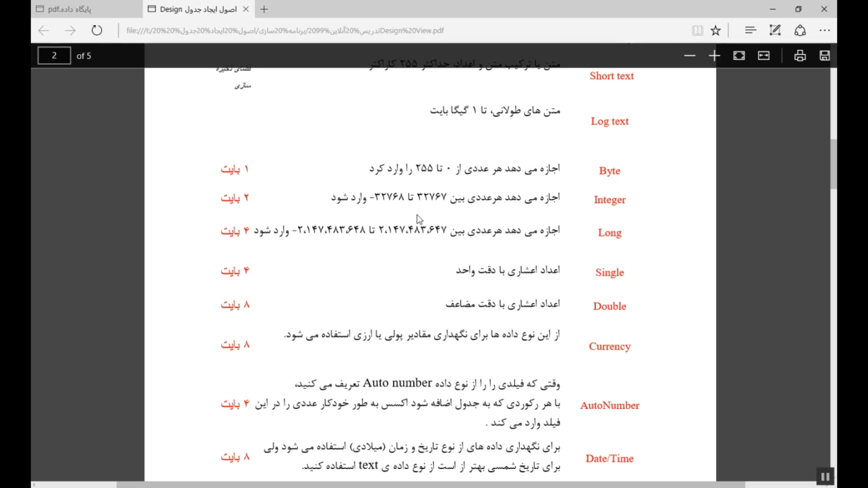868x488 pixels.
Task: Open a new tab with the plus button
Action: click(x=264, y=9)
